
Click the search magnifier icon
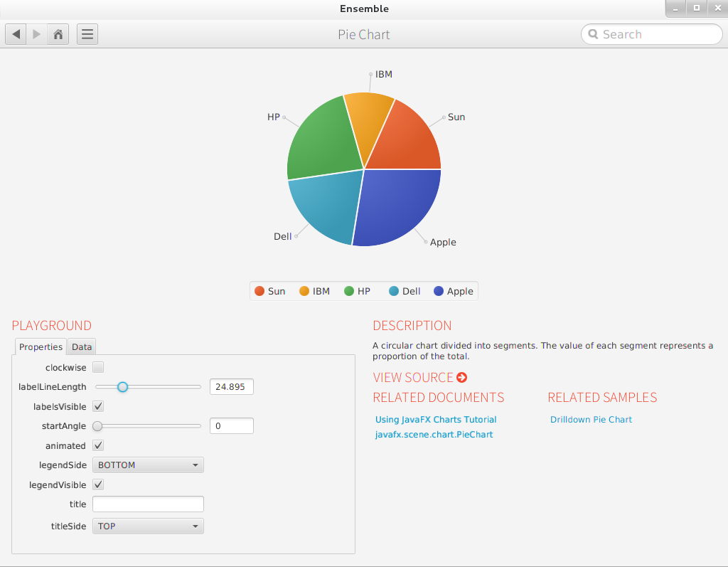pos(592,34)
